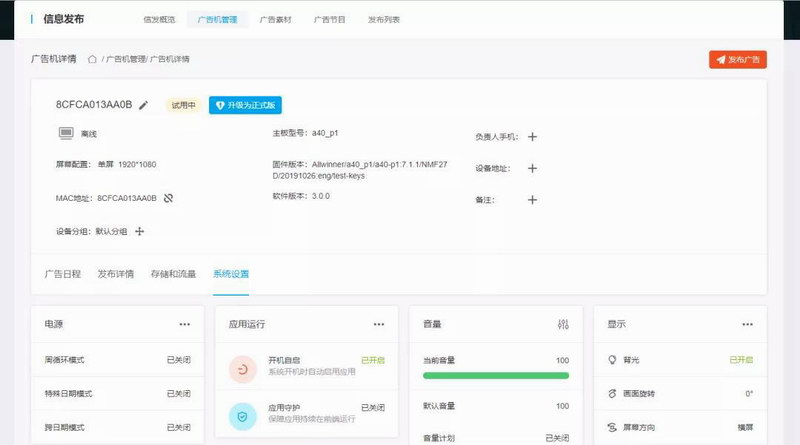Click the 开机自启 power icon
This screenshot has width=800, height=445.
coord(244,368)
